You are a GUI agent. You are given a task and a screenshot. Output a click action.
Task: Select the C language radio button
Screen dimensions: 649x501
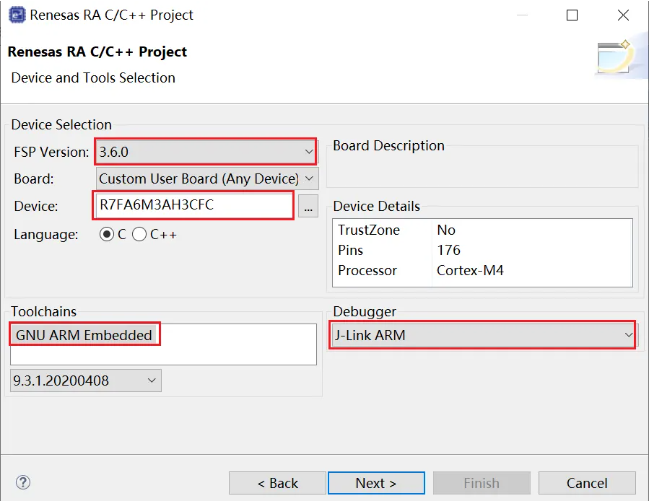(x=106, y=234)
